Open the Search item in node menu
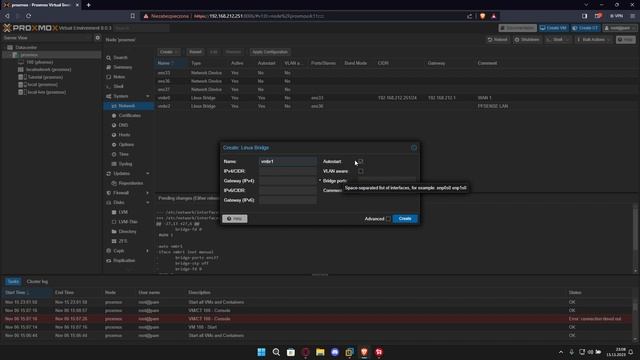Screen dimensions: 640x360 point(120,58)
